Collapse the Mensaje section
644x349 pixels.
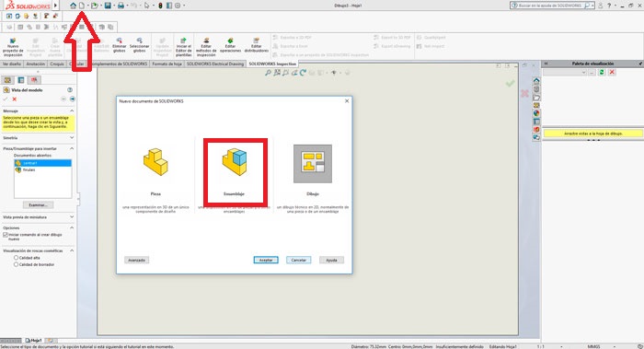point(72,111)
